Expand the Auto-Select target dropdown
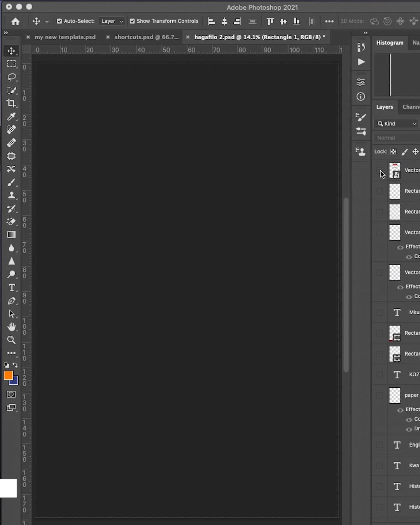The image size is (420, 525). point(112,21)
